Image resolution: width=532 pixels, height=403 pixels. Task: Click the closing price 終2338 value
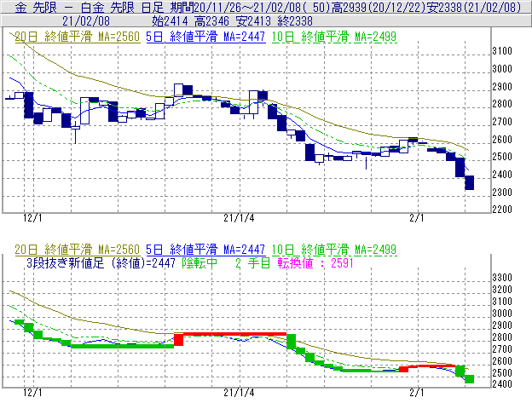click(x=295, y=21)
